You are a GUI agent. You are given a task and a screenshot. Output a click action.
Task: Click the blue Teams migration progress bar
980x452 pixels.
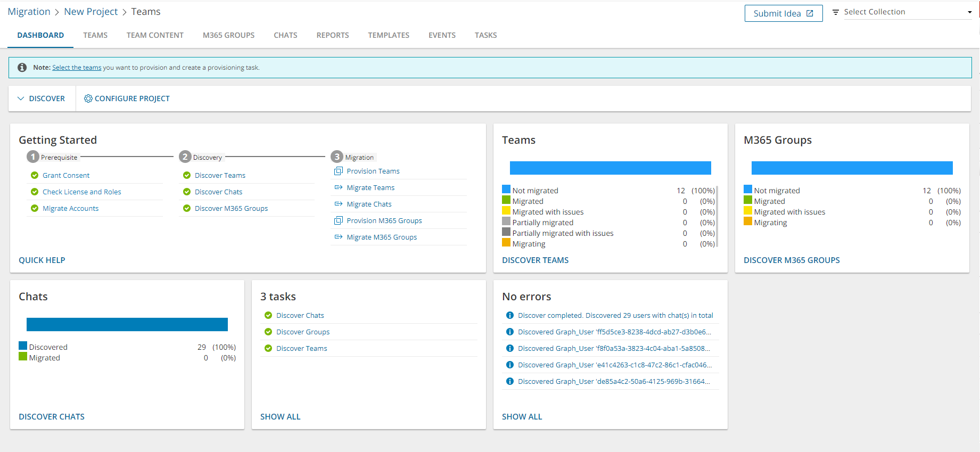point(610,168)
